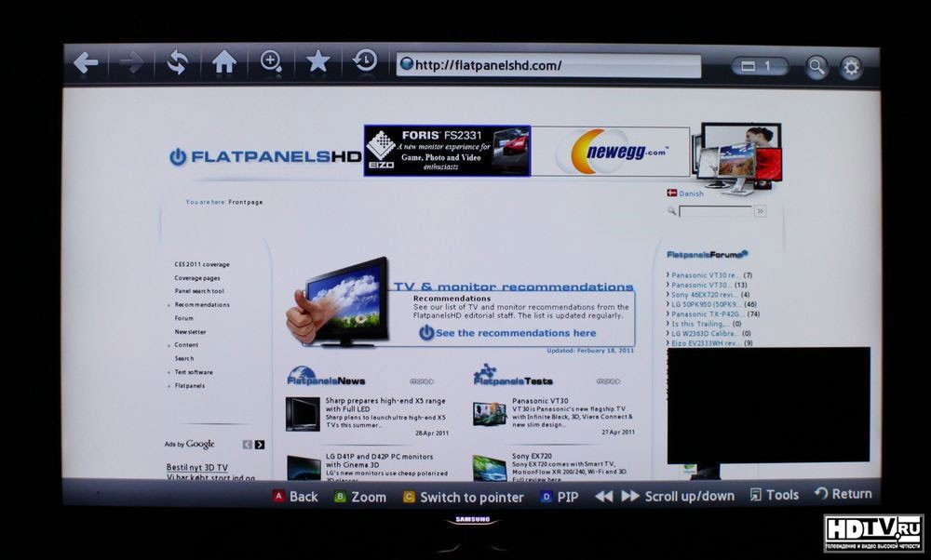The image size is (931, 560).
Task: Go back using the browser back arrow
Action: click(86, 62)
